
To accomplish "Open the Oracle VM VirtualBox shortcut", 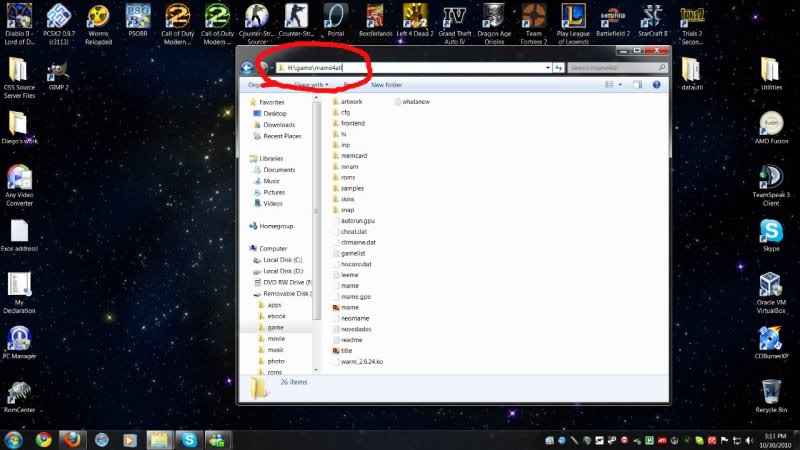I will click(x=770, y=285).
